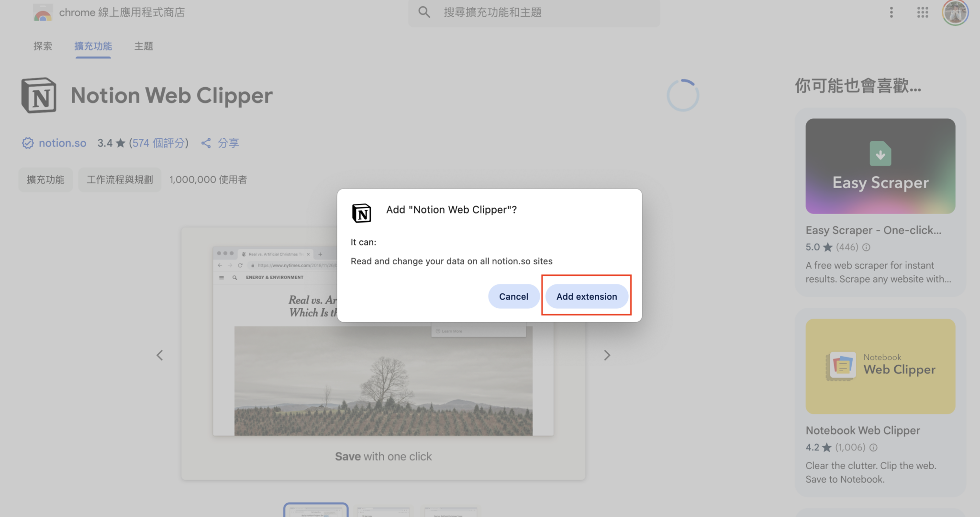This screenshot has width=980, height=517.
Task: Open the Chrome Web Store home via logo
Action: click(42, 12)
